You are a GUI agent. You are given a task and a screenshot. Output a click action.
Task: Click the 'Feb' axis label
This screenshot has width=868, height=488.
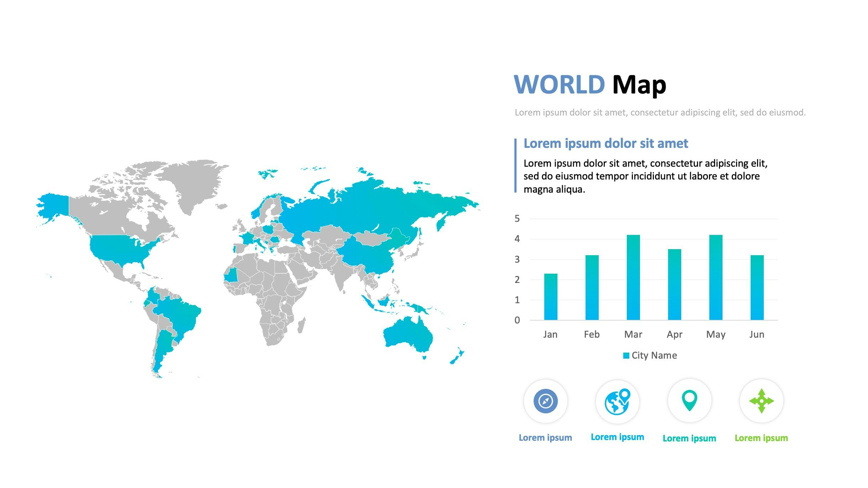click(592, 334)
